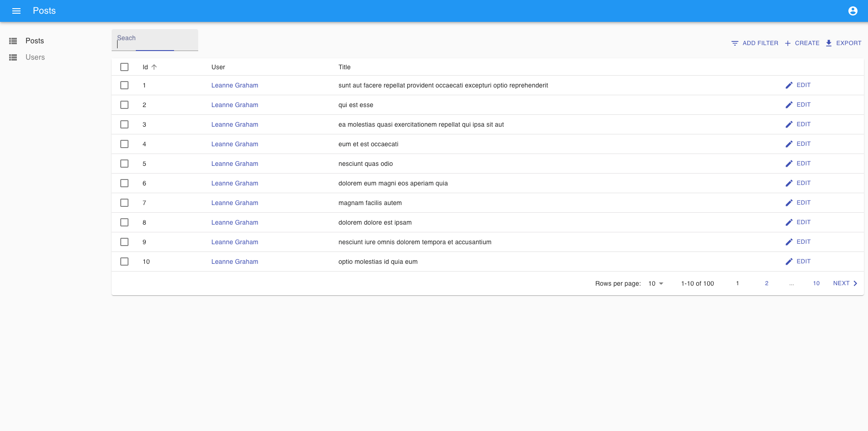This screenshot has width=868, height=431.
Task: Click the sort arrow next to Id header
Action: coord(154,67)
